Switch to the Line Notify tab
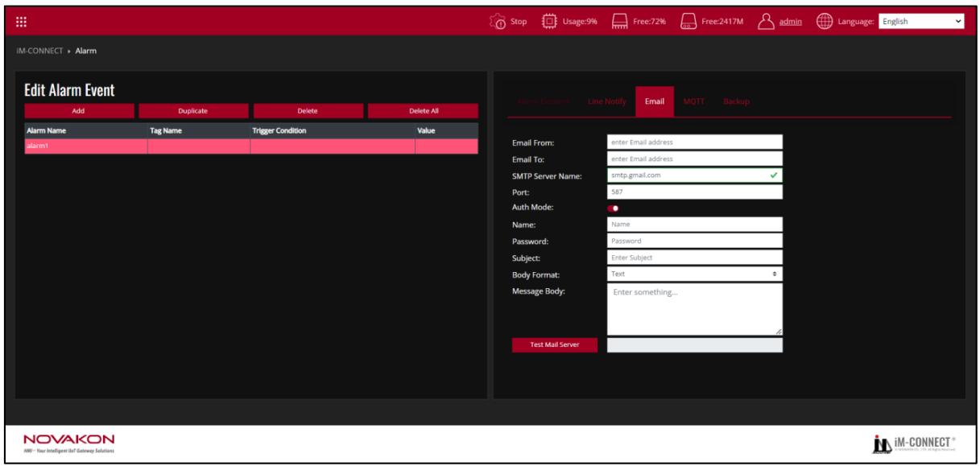 (x=607, y=101)
